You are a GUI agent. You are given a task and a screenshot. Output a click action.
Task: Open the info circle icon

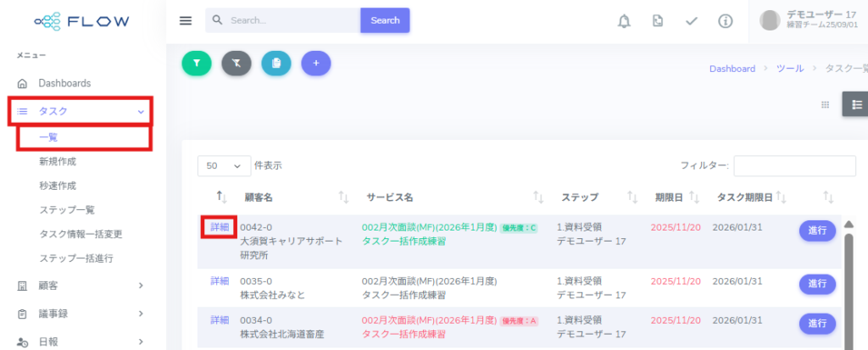(x=725, y=21)
